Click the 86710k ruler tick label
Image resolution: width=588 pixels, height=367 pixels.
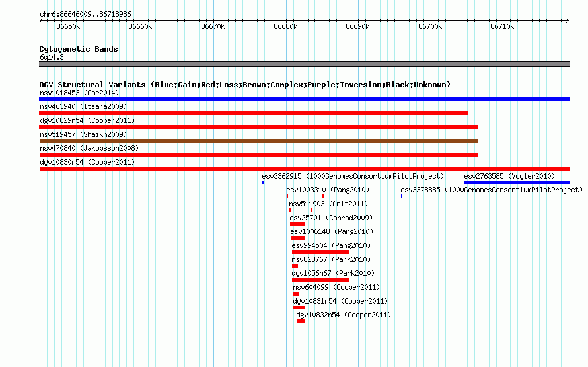tap(503, 26)
